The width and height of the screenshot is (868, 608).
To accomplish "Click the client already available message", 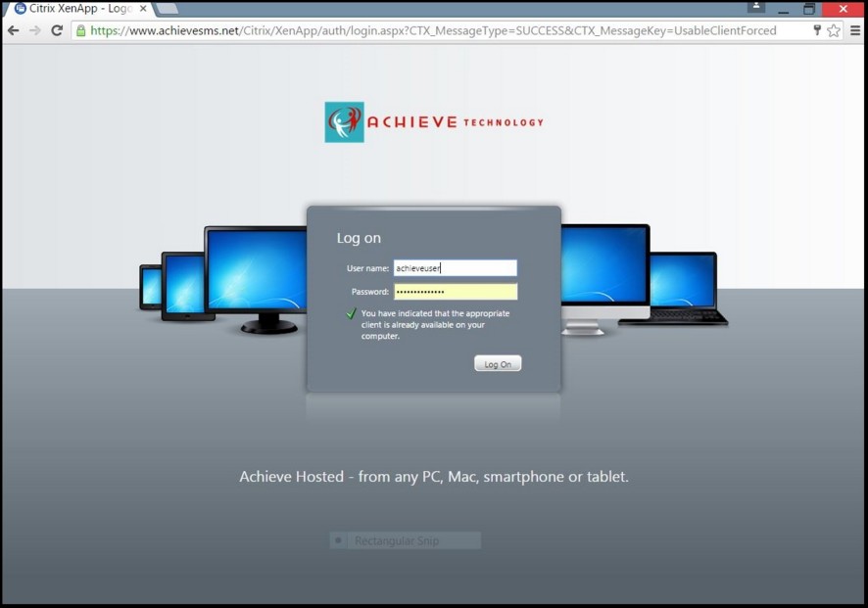I will [x=435, y=325].
